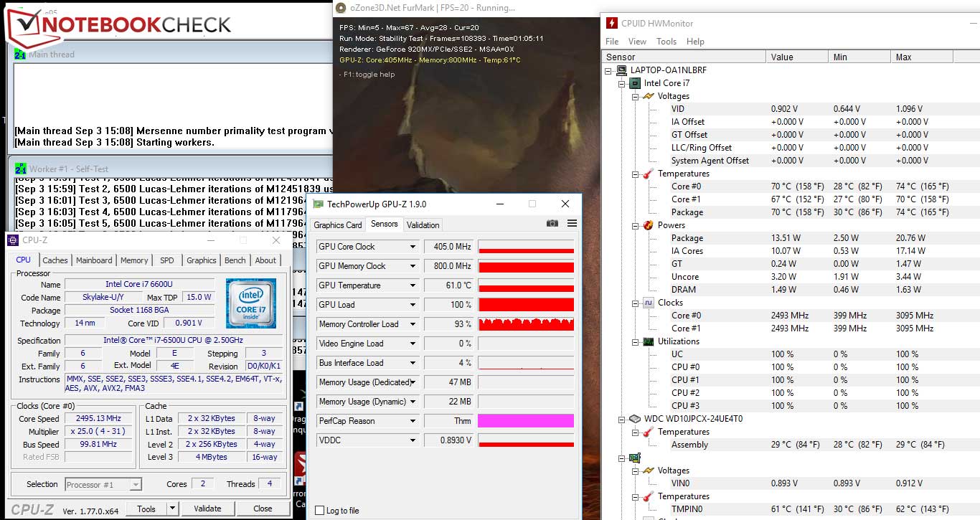Viewport: 980px width, 520px height.
Task: Click the magenta PerfCap Reason graph bar
Action: tap(526, 421)
